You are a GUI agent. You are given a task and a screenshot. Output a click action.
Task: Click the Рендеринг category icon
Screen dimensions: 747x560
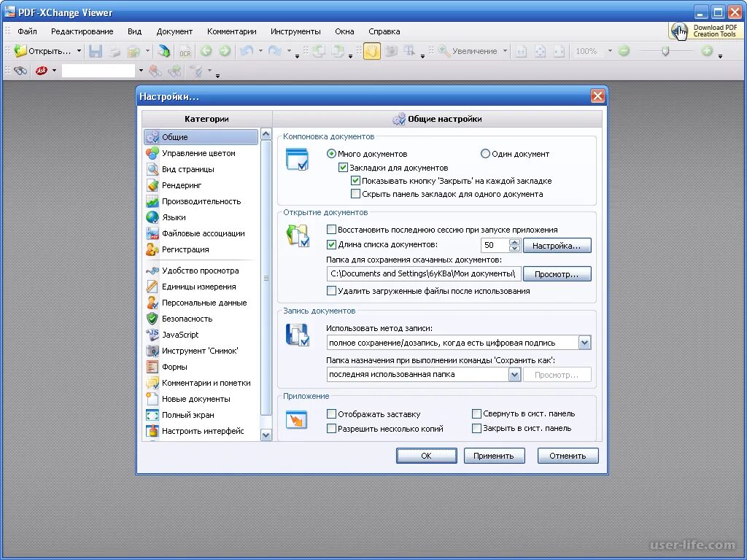pos(152,185)
